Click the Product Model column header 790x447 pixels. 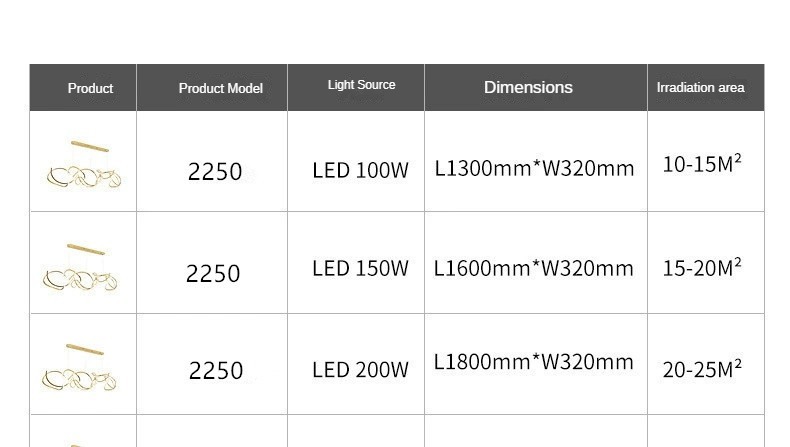point(220,88)
